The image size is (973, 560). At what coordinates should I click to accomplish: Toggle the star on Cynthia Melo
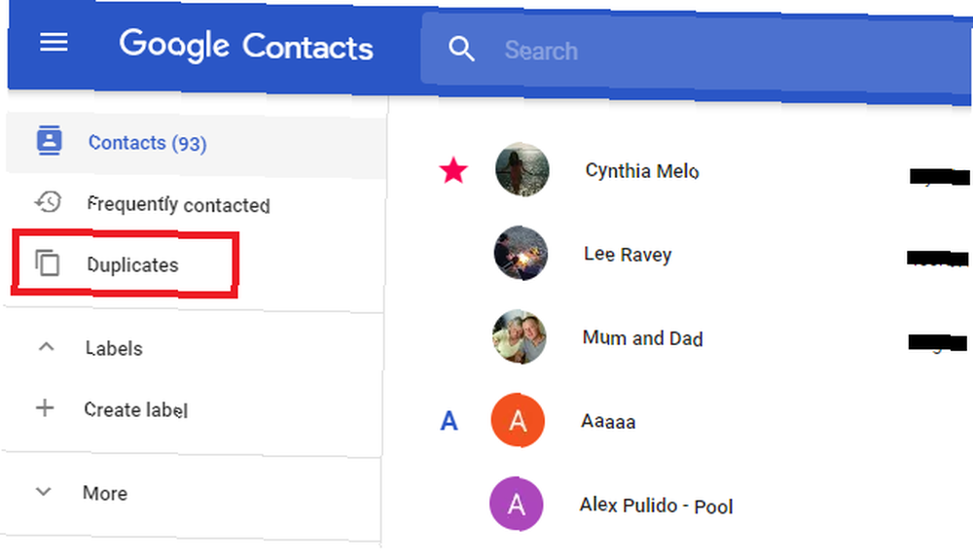(x=453, y=170)
